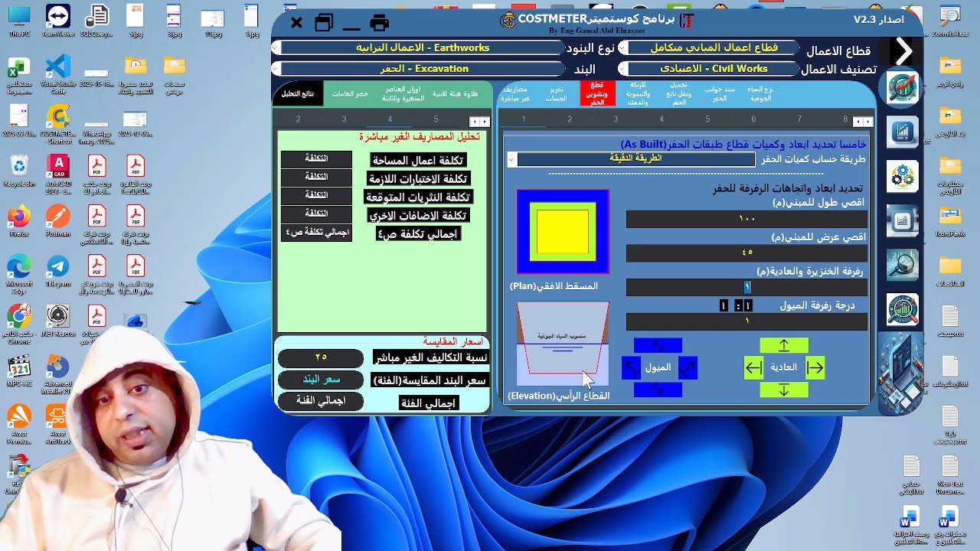The height and width of the screenshot is (551, 980).
Task: Open Visual Studio Code desktop shortcut
Action: pos(58,73)
